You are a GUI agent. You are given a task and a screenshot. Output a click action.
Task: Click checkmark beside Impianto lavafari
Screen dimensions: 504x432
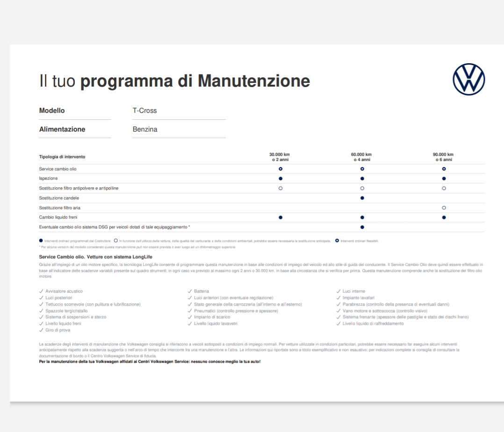(x=338, y=298)
